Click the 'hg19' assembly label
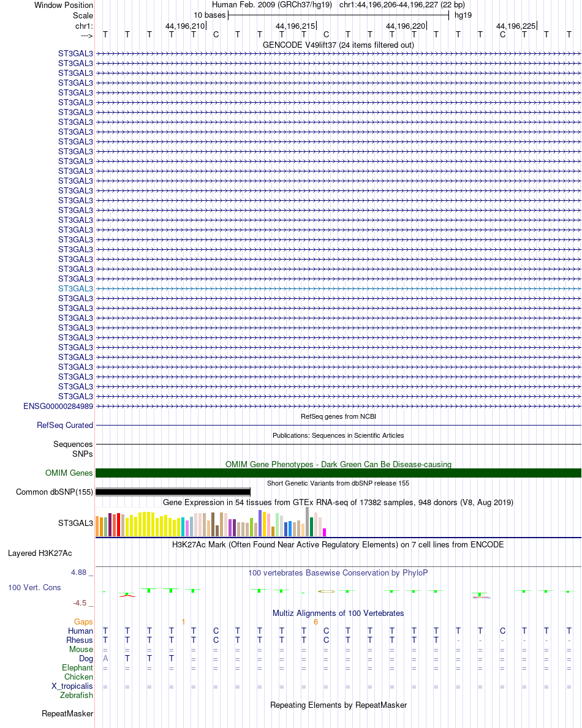Viewport: 582px width, 728px height. 463,15
